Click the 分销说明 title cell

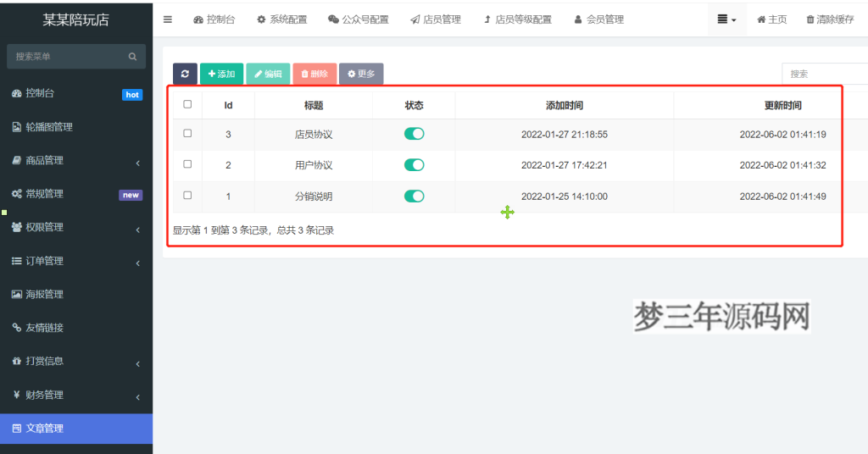coord(314,197)
